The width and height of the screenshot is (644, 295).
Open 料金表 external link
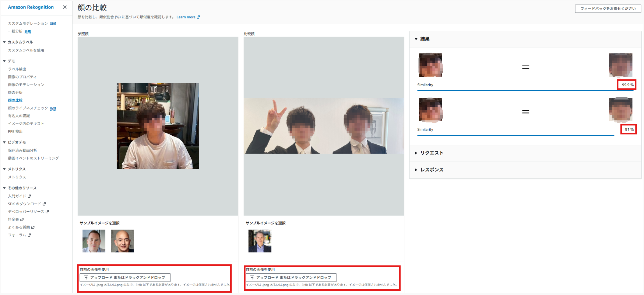tap(16, 219)
